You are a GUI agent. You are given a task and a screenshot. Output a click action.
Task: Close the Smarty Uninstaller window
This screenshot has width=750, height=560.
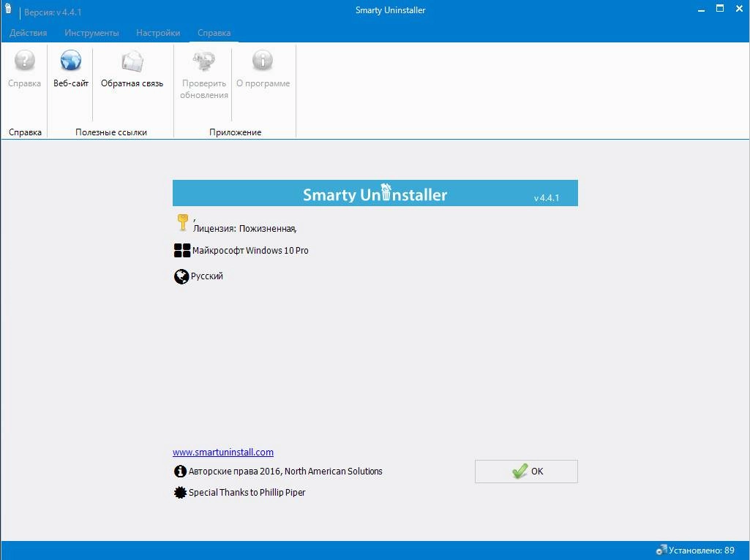(x=739, y=9)
